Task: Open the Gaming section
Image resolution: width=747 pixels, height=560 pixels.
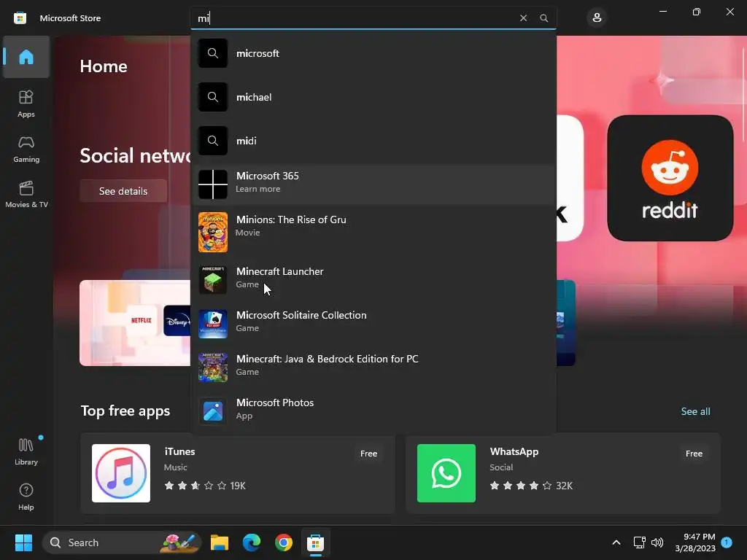Action: (26, 149)
